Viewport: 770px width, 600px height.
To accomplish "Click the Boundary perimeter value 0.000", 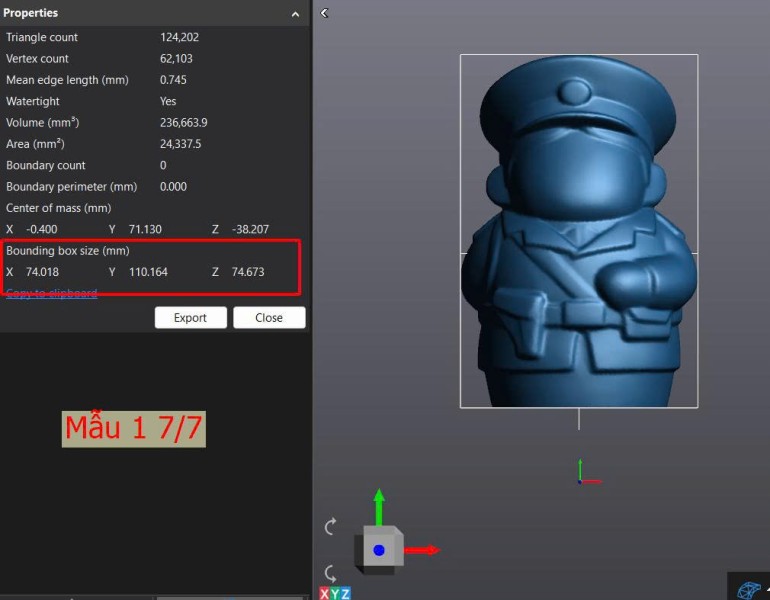I will coord(173,187).
